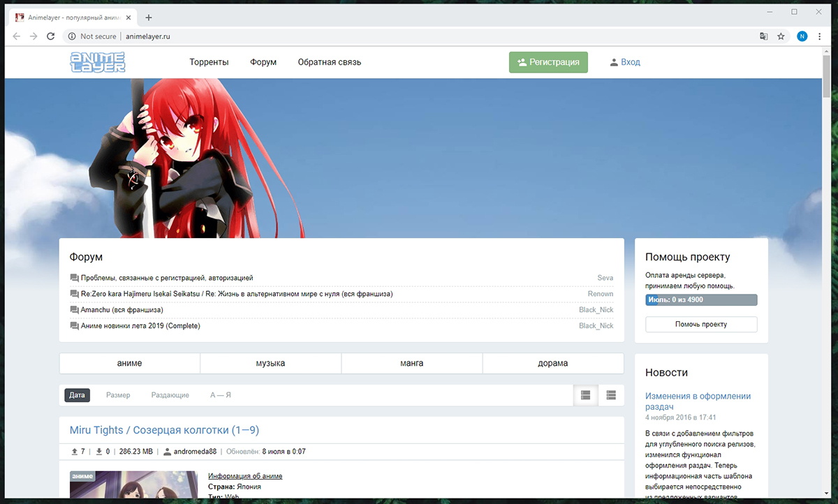Click the Июль donation progress bar
This screenshot has height=504, width=838.
pos(701,299)
